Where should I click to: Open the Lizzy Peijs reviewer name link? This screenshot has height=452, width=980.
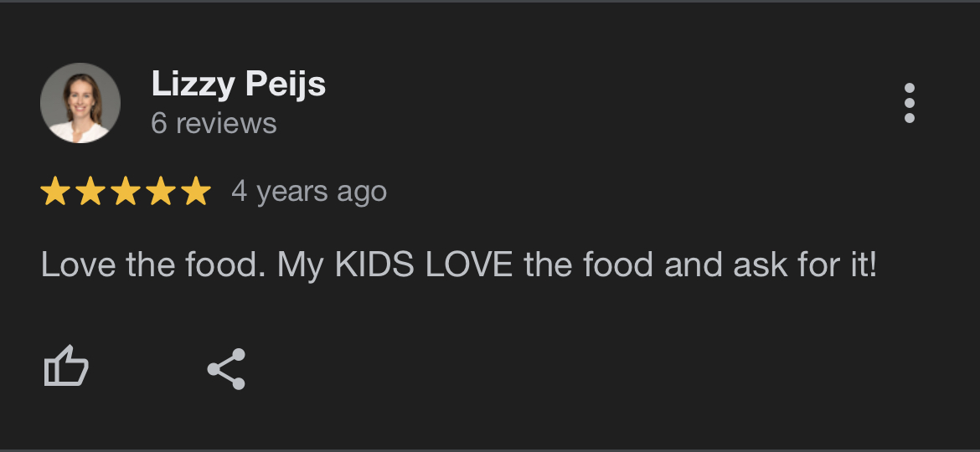point(238,84)
